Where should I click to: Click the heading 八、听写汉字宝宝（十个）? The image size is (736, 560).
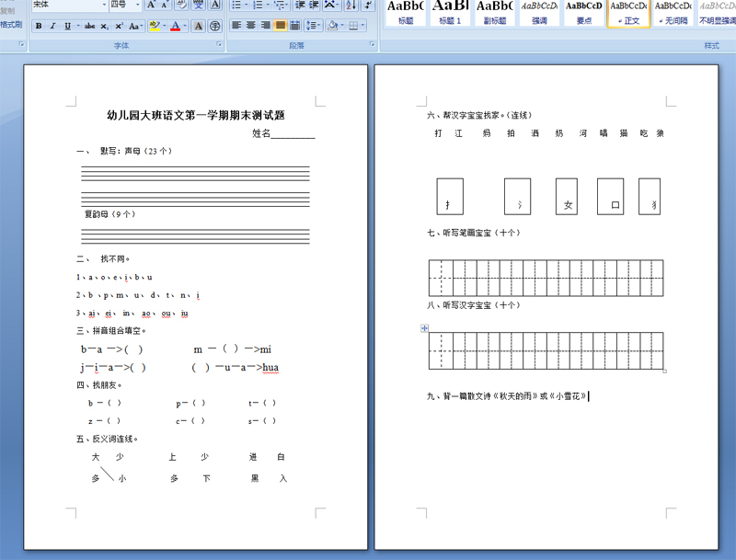[x=474, y=305]
